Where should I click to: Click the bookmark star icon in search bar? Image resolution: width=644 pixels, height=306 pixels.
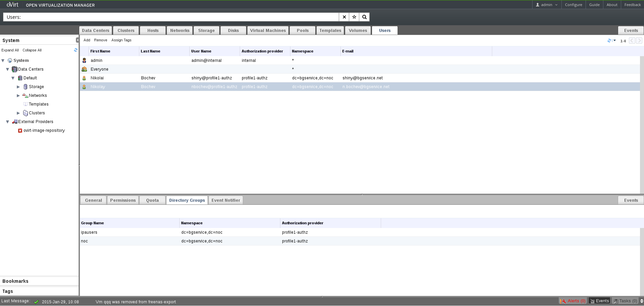[354, 17]
